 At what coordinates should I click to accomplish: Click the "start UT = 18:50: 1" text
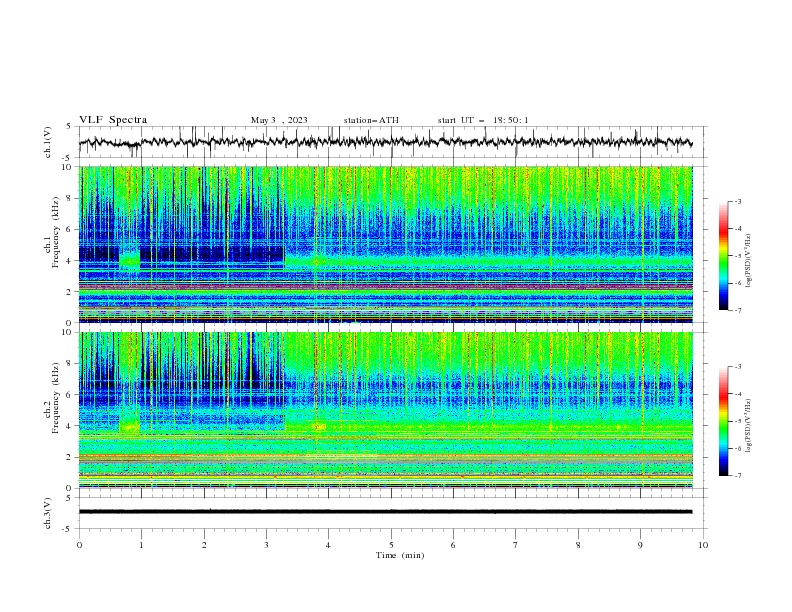pyautogui.click(x=483, y=120)
